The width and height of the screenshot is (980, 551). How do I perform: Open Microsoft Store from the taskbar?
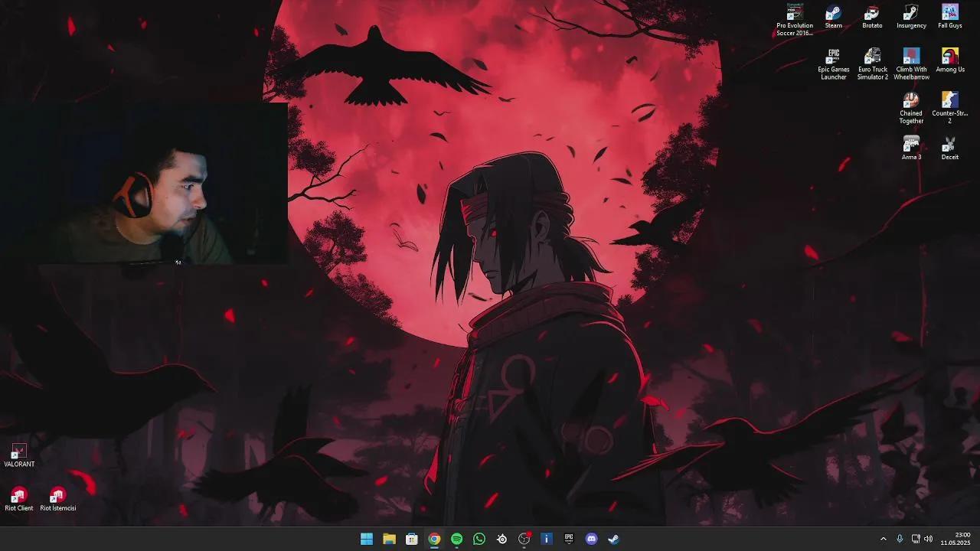pos(412,539)
